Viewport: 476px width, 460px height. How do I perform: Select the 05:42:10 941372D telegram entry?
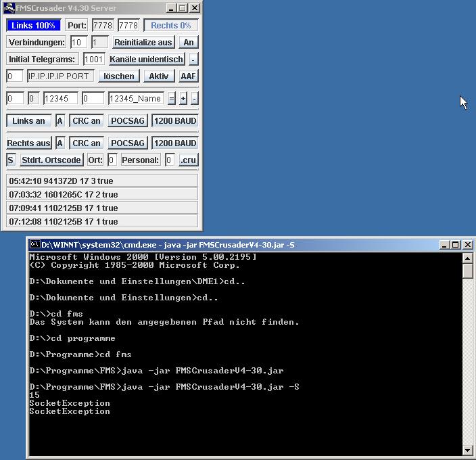[x=101, y=181]
